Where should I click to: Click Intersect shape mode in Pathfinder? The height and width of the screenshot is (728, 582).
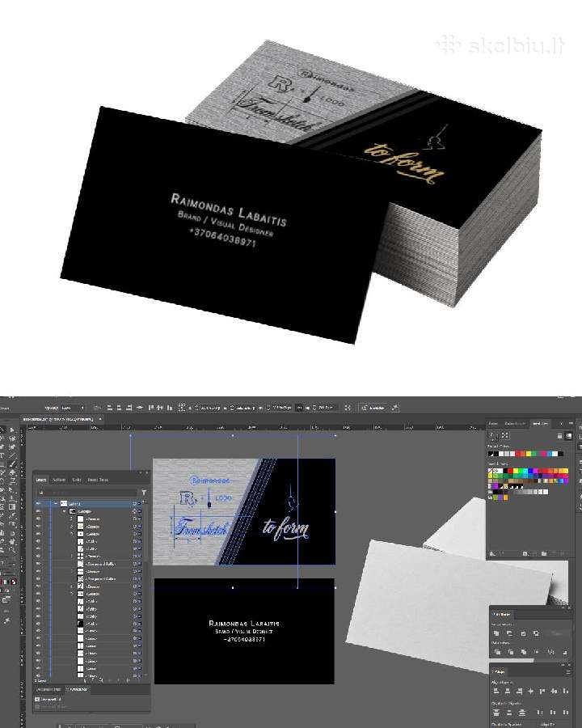tap(523, 633)
